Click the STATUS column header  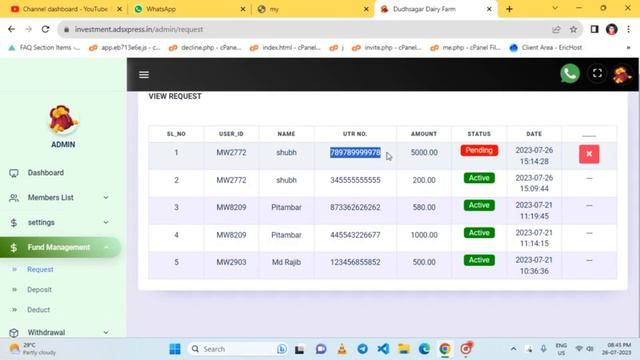(x=479, y=134)
